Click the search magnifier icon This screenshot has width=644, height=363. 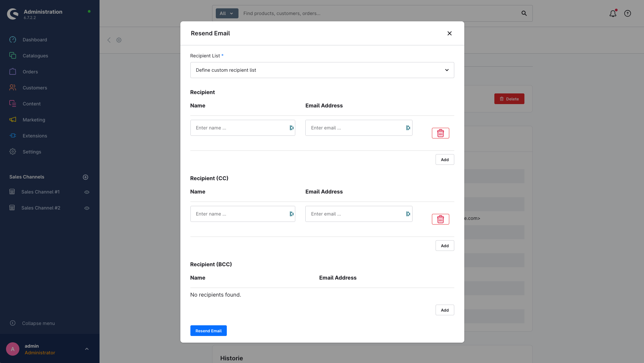(x=524, y=13)
